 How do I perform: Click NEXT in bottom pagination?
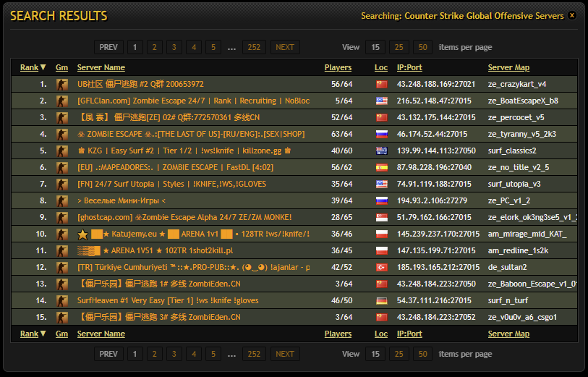click(x=285, y=354)
